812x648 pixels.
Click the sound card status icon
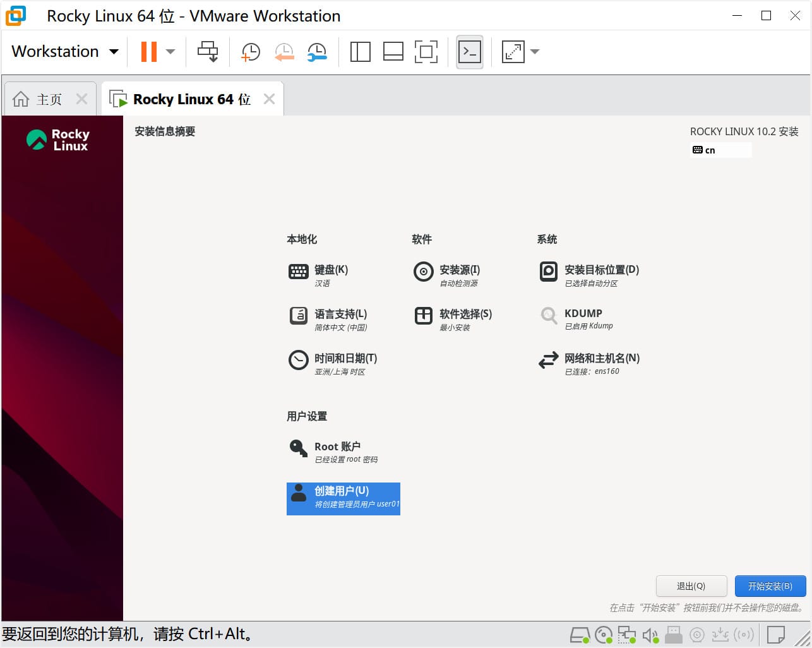(650, 635)
